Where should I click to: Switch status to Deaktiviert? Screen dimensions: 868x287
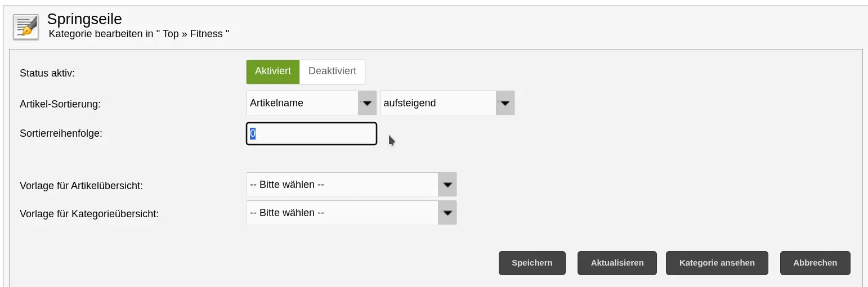click(x=332, y=71)
